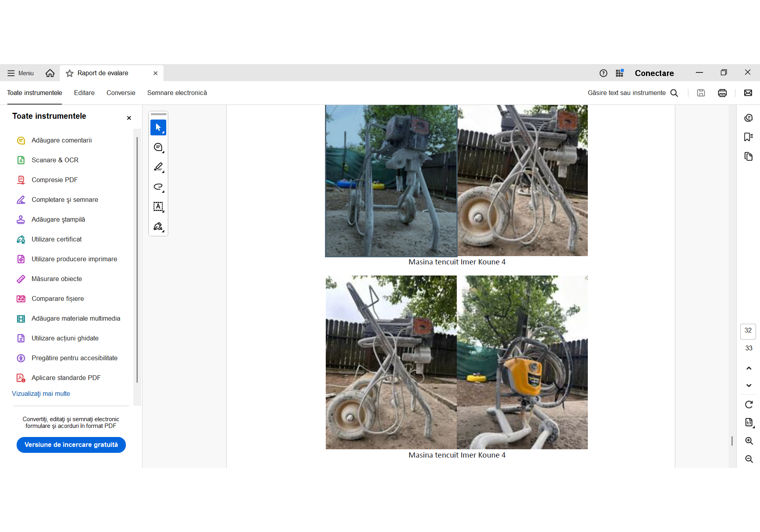Image resolution: width=760 pixels, height=532 pixels.
Task: Switch to the Conversie tab
Action: point(121,93)
